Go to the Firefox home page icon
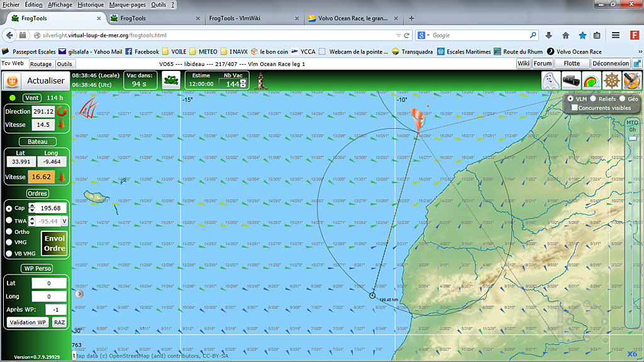644x362 pixels. [565, 35]
